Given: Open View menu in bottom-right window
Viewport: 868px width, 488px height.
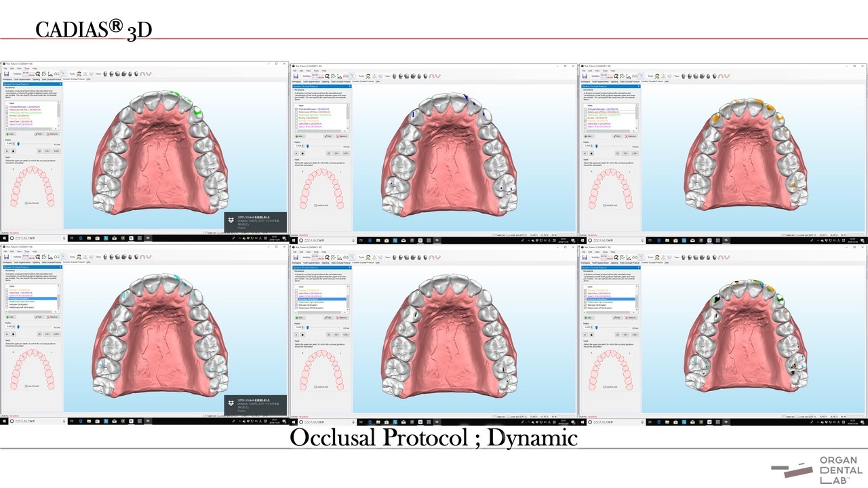Looking at the screenshot, I should (x=597, y=252).
